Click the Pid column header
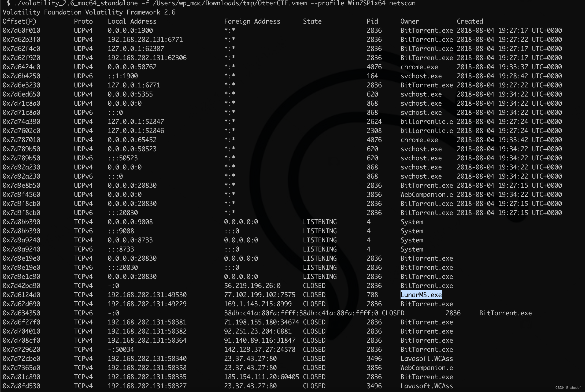The height and width of the screenshot is (392, 585). (x=372, y=21)
